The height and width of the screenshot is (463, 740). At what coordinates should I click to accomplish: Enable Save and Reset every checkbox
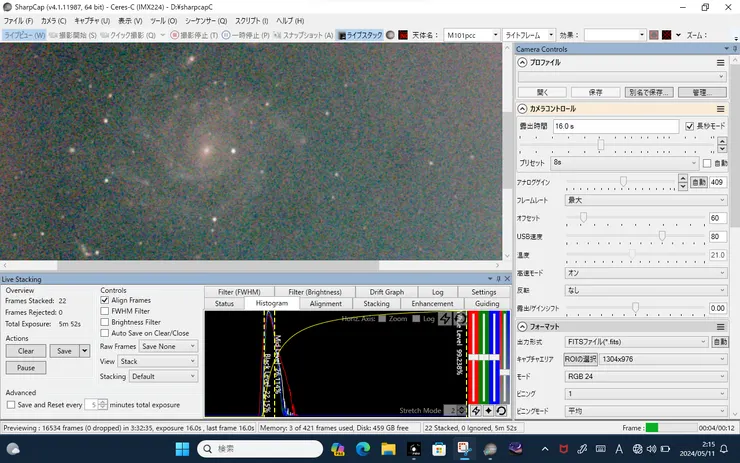(11, 405)
